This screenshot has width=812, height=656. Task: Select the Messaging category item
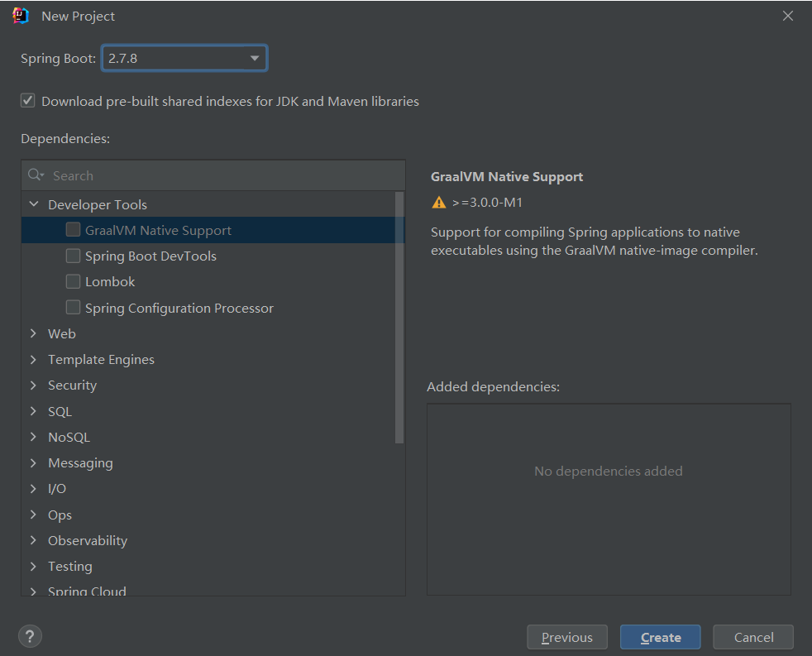tap(80, 462)
